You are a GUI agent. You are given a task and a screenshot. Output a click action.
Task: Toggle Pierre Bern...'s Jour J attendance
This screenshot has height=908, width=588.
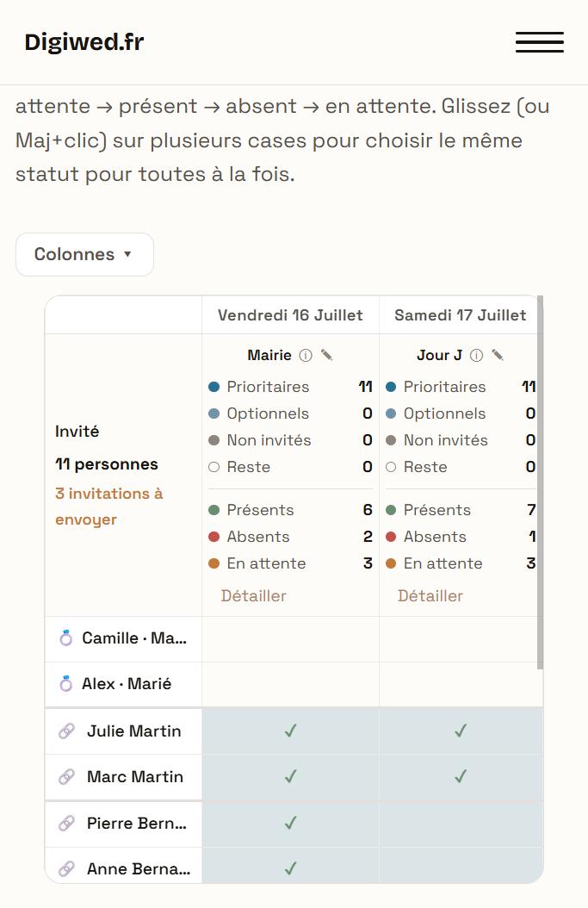tap(461, 823)
